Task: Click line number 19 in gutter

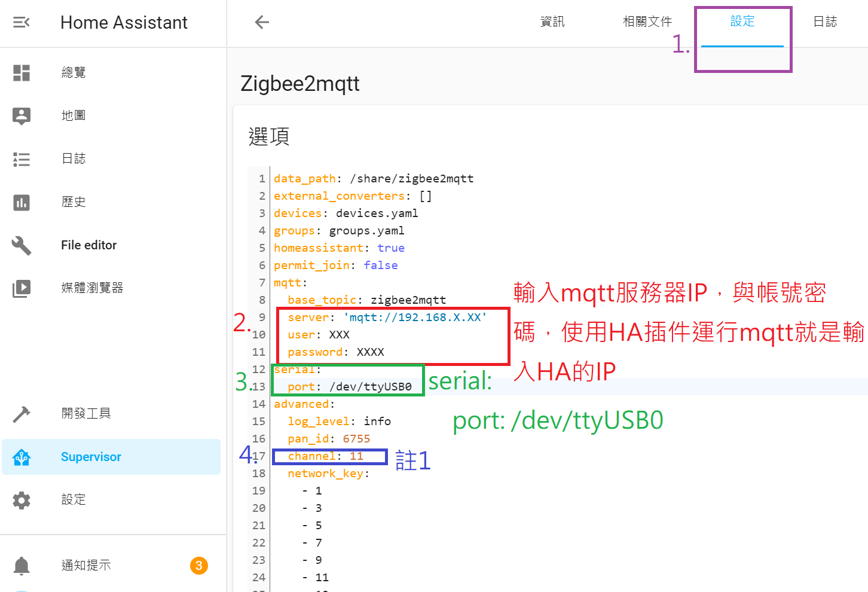Action: pyautogui.click(x=259, y=491)
